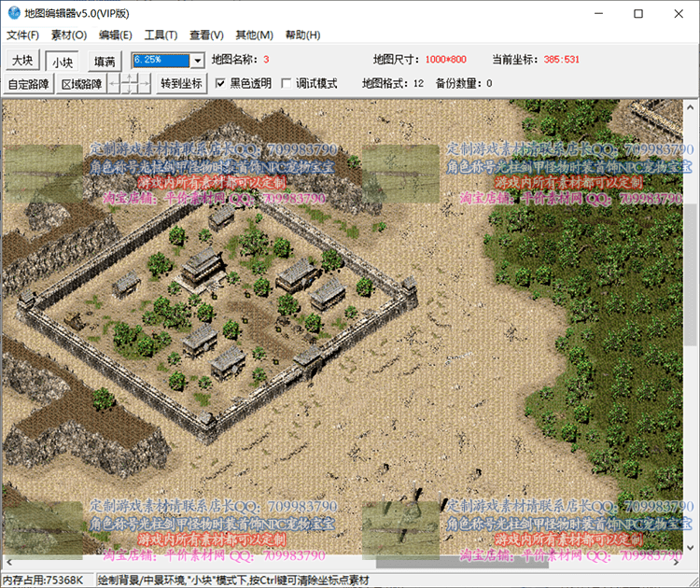Viewport: 700px width, 588px height.
Task: Click the 区域路障 button
Action: click(81, 84)
